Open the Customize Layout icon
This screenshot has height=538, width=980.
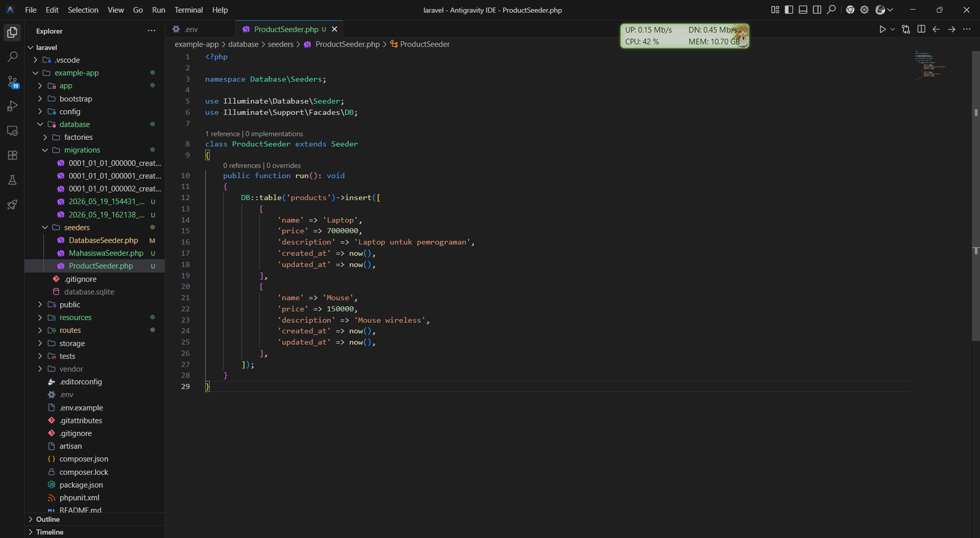[x=775, y=10]
